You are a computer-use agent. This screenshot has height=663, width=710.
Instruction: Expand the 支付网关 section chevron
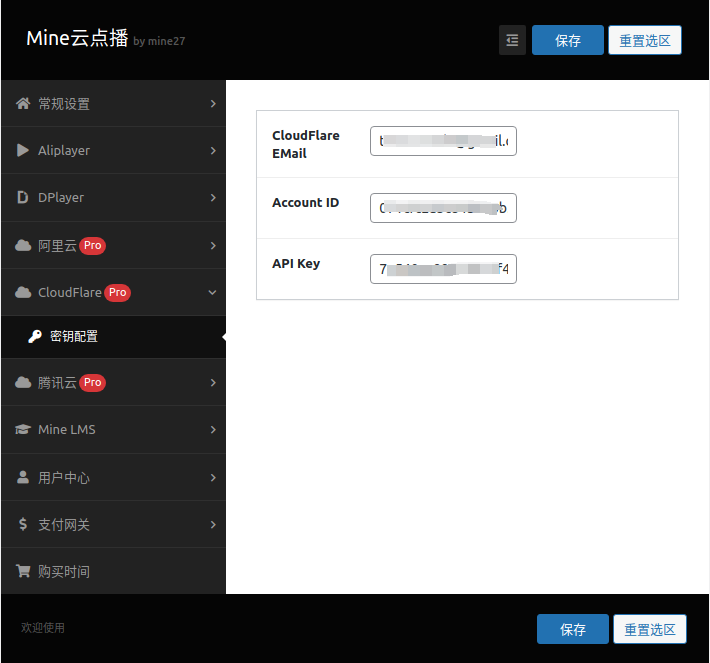[213, 524]
